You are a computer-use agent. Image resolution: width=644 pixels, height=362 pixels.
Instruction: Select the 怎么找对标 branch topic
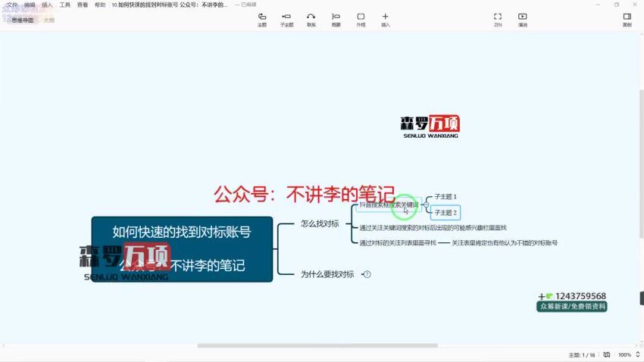pyautogui.click(x=320, y=223)
